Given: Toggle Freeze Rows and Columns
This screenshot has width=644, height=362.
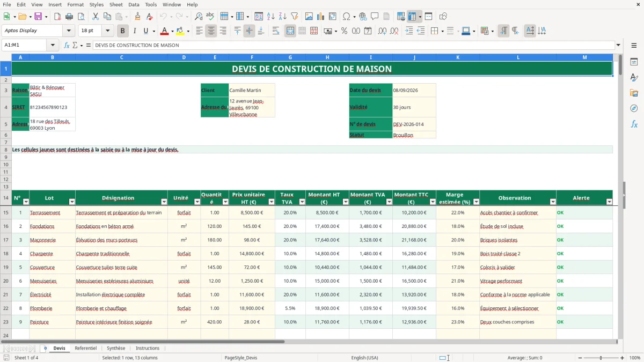Looking at the screenshot, I should point(412,17).
